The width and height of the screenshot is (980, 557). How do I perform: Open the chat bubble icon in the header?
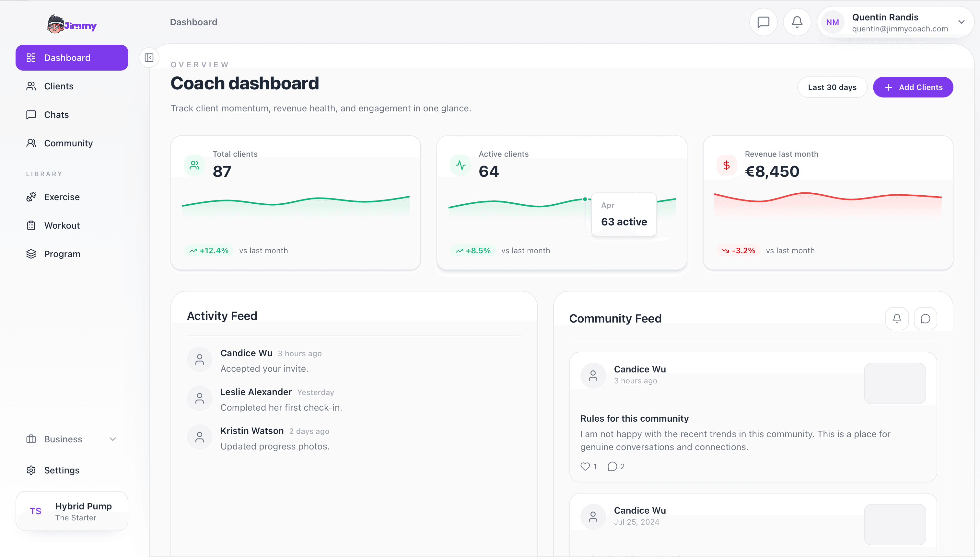coord(763,22)
